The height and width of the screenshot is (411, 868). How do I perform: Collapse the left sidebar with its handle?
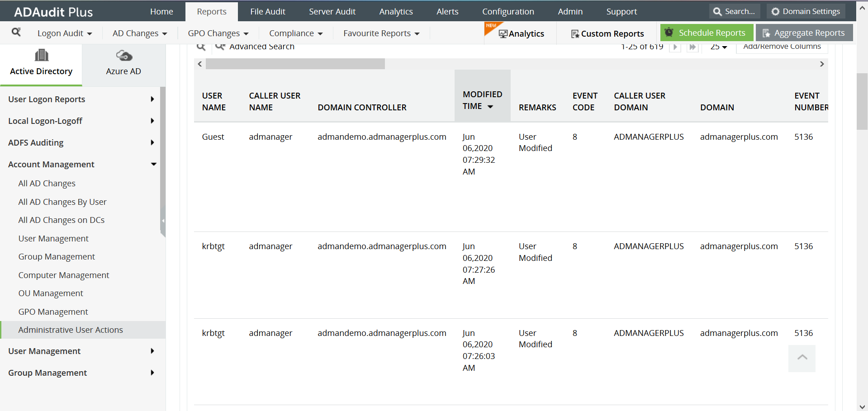[163, 220]
